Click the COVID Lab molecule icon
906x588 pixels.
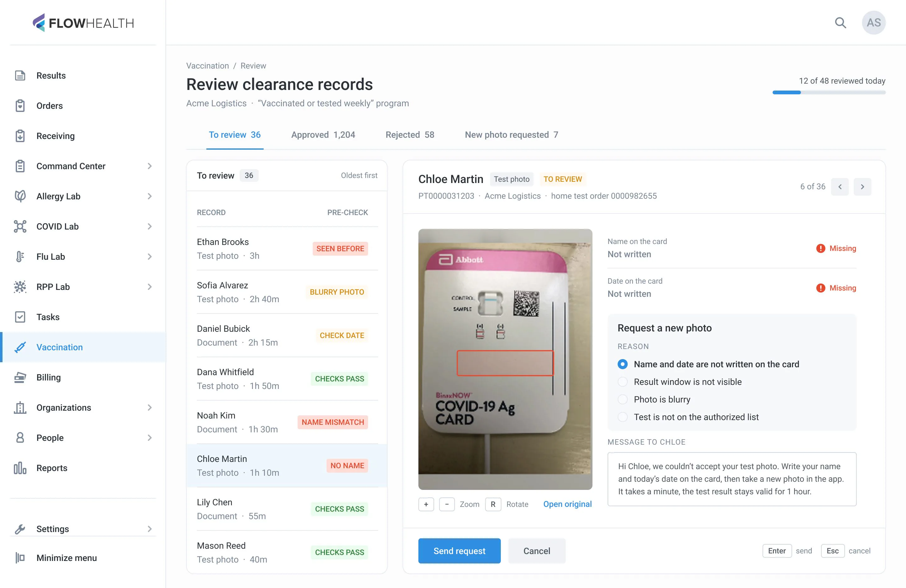[x=20, y=226]
